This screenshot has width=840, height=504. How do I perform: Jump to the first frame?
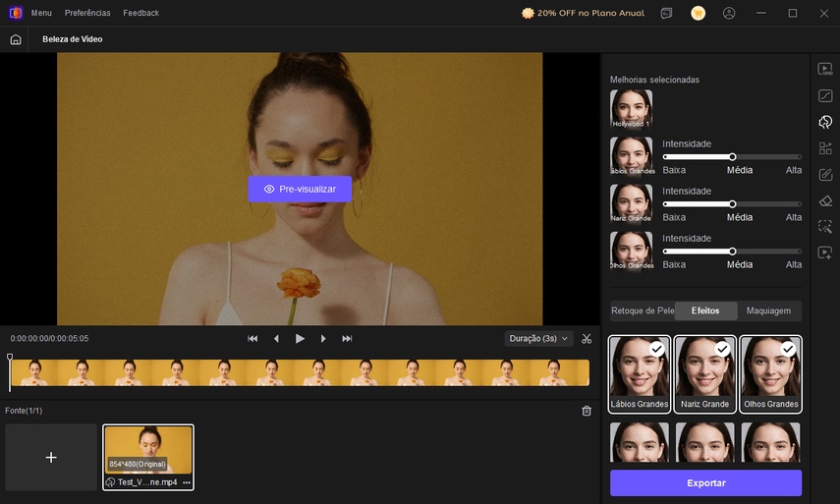point(252,339)
